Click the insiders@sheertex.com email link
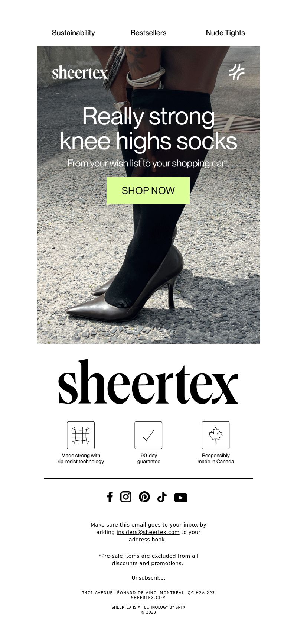The height and width of the screenshot is (644, 297). 148,532
